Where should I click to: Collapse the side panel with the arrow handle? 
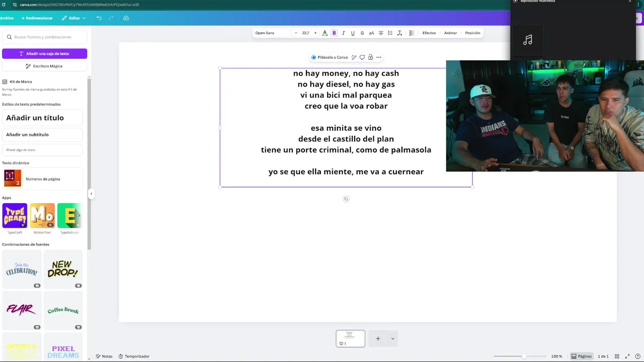[91, 194]
